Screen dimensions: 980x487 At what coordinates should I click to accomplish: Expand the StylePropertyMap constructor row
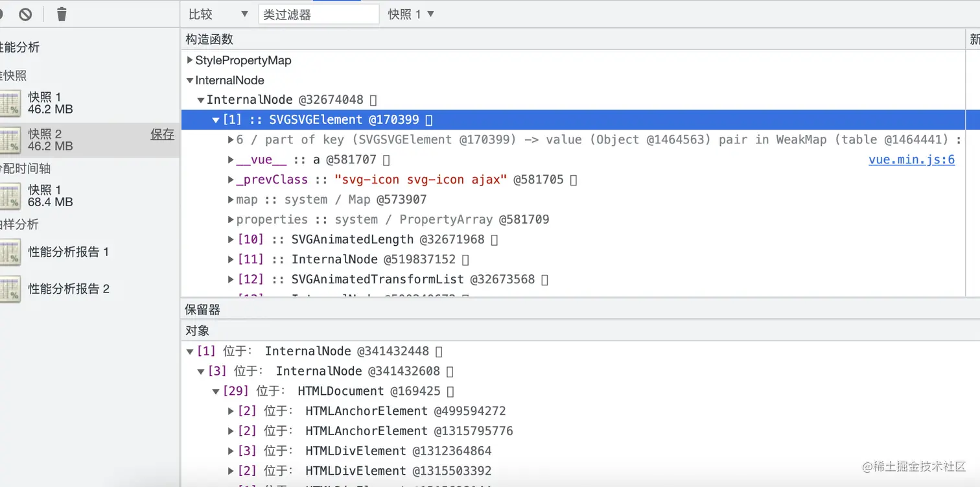click(190, 60)
